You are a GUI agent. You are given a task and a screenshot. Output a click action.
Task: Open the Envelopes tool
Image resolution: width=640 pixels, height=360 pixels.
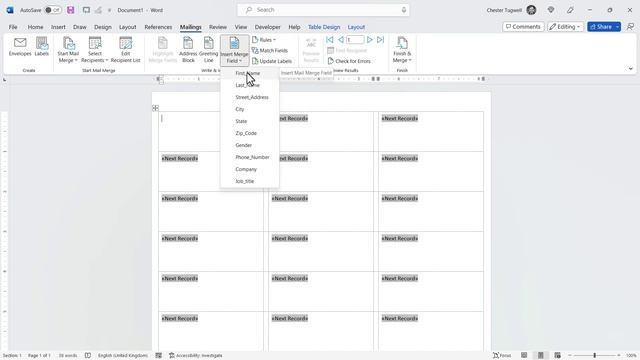coord(20,47)
